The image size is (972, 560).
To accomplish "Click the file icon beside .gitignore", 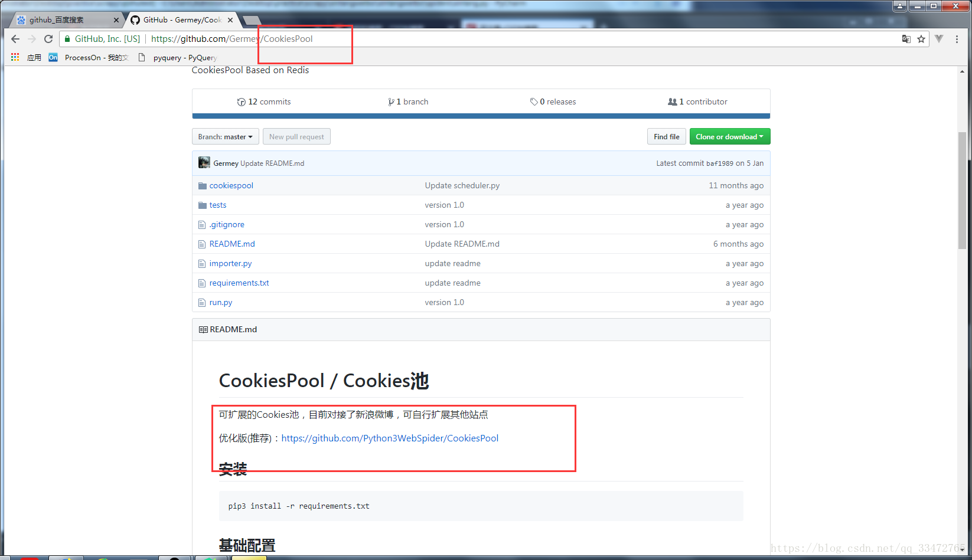I will tap(202, 225).
